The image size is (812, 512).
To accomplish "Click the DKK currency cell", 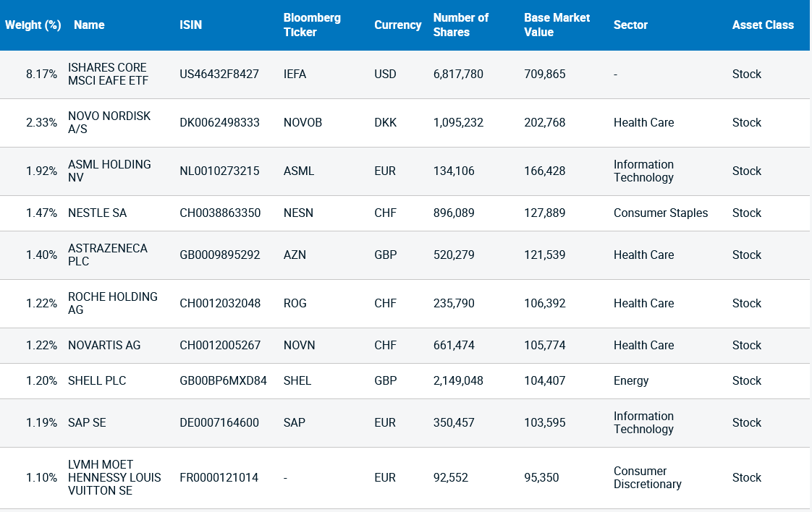I will (385, 123).
